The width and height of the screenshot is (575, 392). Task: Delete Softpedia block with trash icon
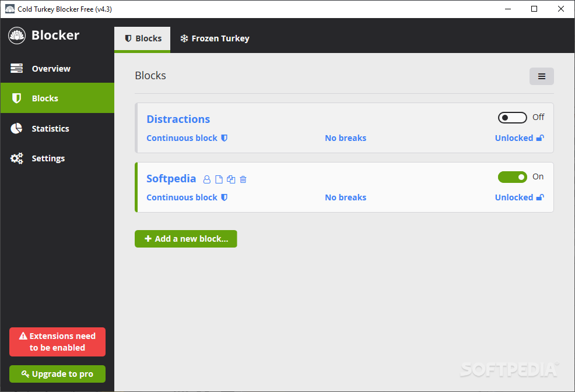pos(243,179)
